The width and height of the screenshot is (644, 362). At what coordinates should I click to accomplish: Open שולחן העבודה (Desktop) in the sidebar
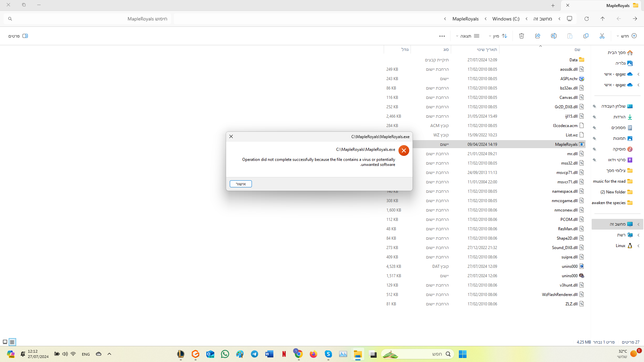(x=617, y=106)
